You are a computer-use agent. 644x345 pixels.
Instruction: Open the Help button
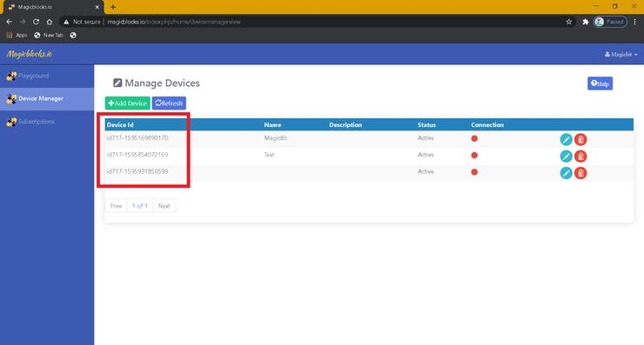pos(600,83)
